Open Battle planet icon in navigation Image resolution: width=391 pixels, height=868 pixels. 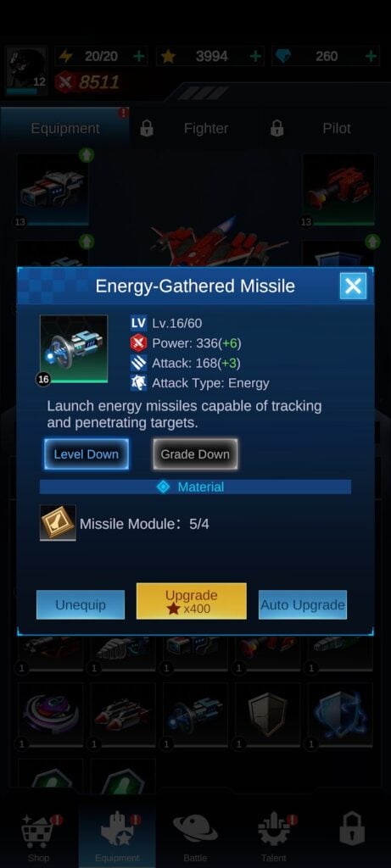[195, 836]
